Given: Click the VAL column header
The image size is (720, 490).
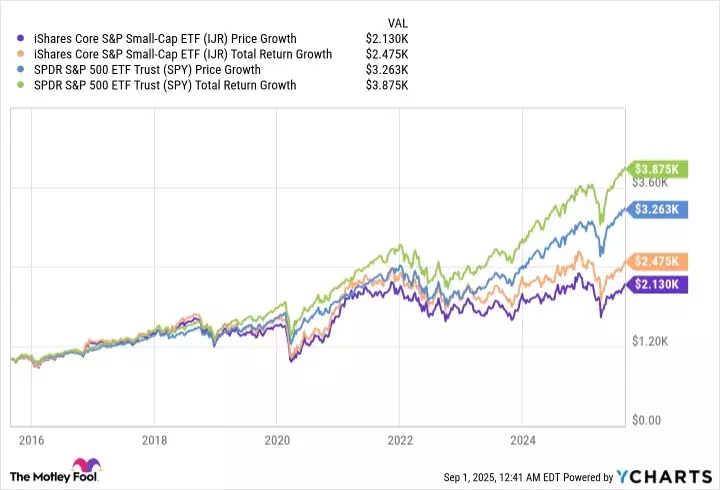Looking at the screenshot, I should (x=397, y=22).
